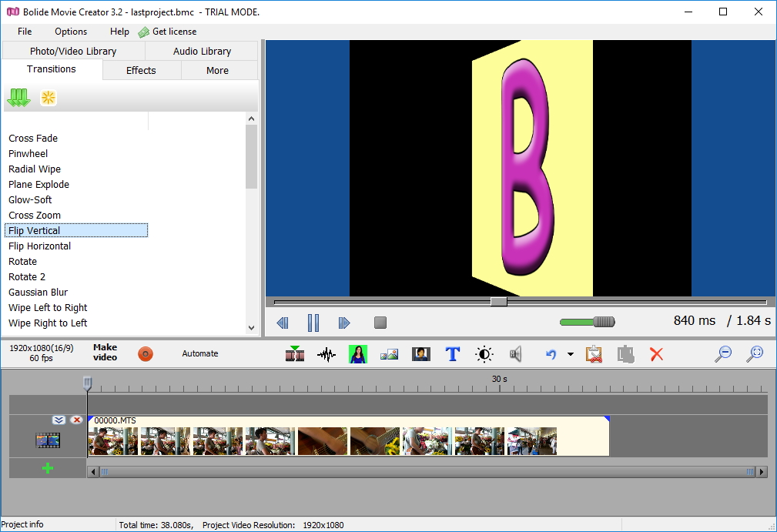Click the speaker volume icon in toolbar
Screen dimensions: 777x532
(x=515, y=354)
